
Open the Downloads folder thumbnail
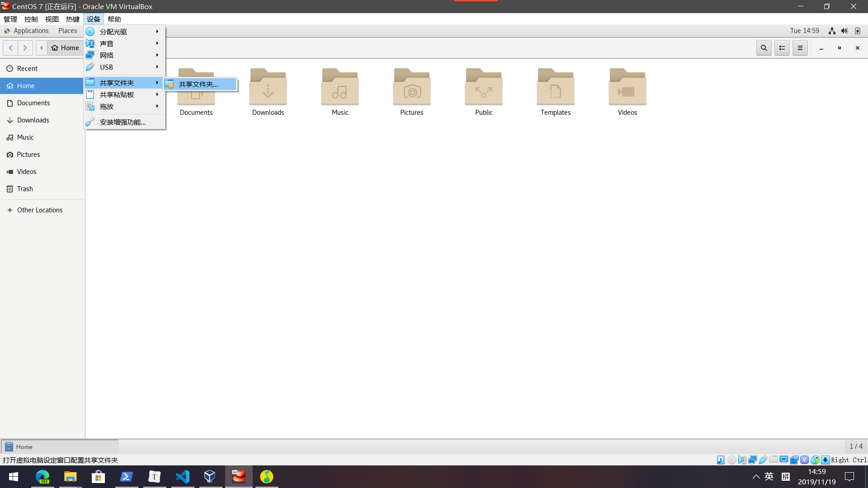click(x=268, y=88)
